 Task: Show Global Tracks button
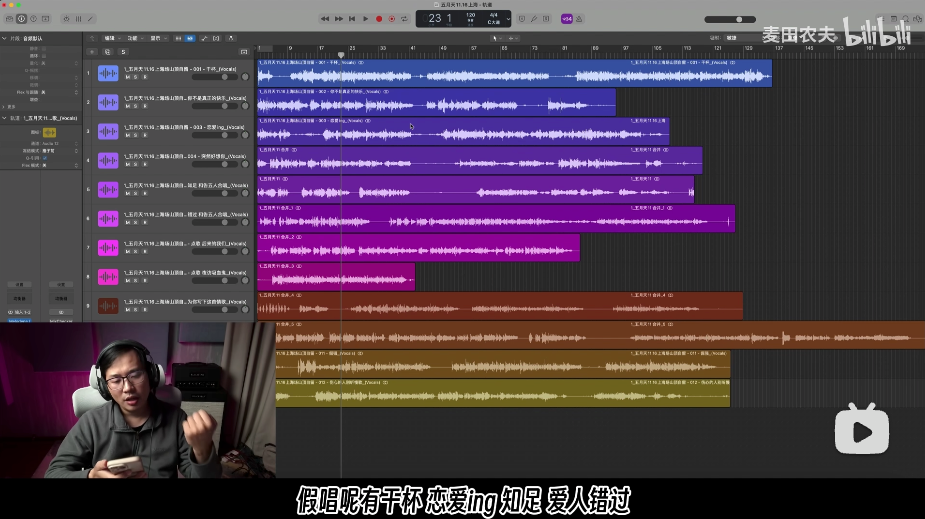(244, 52)
